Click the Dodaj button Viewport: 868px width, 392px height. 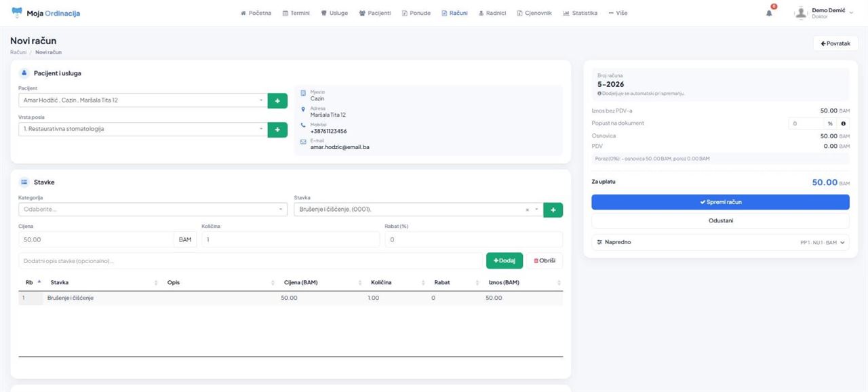coord(505,260)
